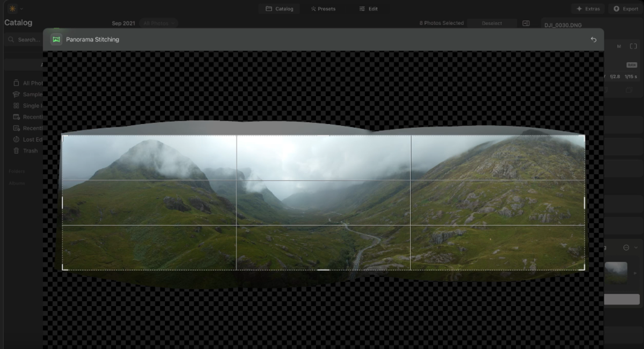Click the Presets wand icon
This screenshot has width=644, height=349.
point(312,9)
